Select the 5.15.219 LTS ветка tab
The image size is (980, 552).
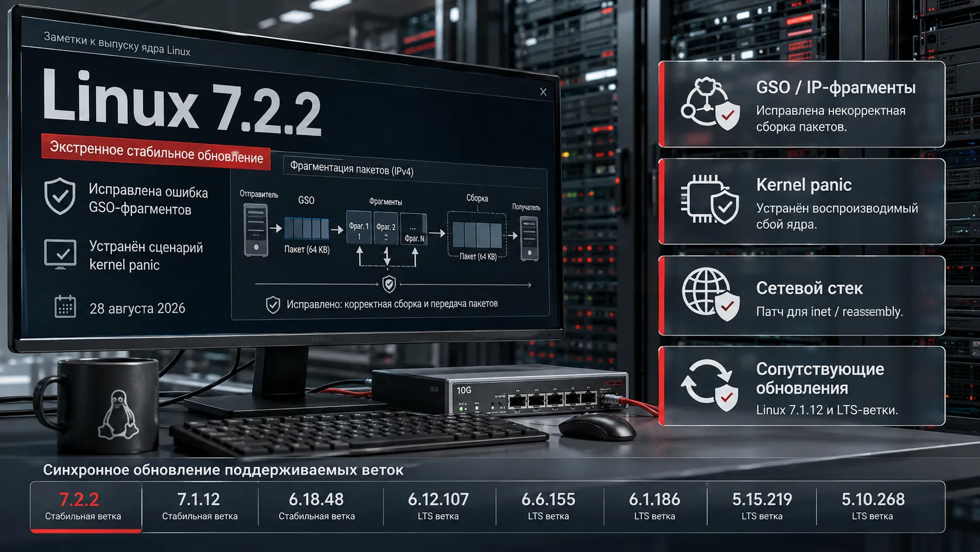click(762, 507)
